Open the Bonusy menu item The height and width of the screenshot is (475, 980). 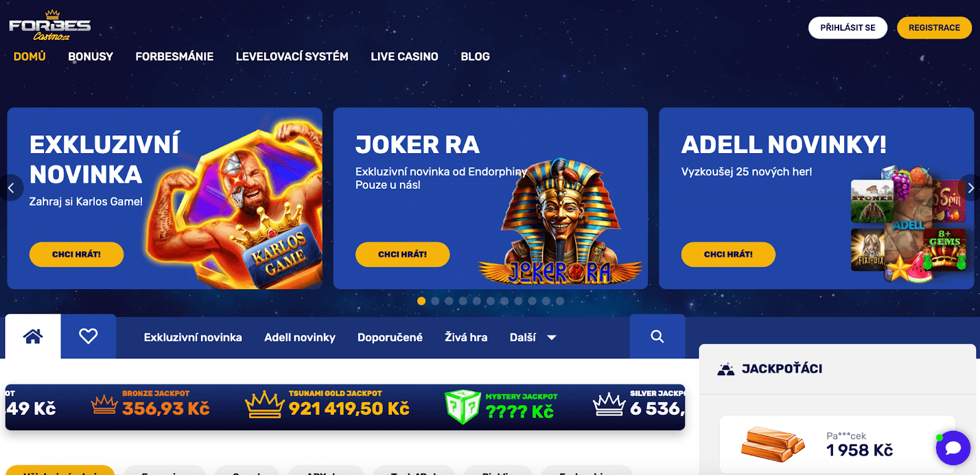click(91, 56)
